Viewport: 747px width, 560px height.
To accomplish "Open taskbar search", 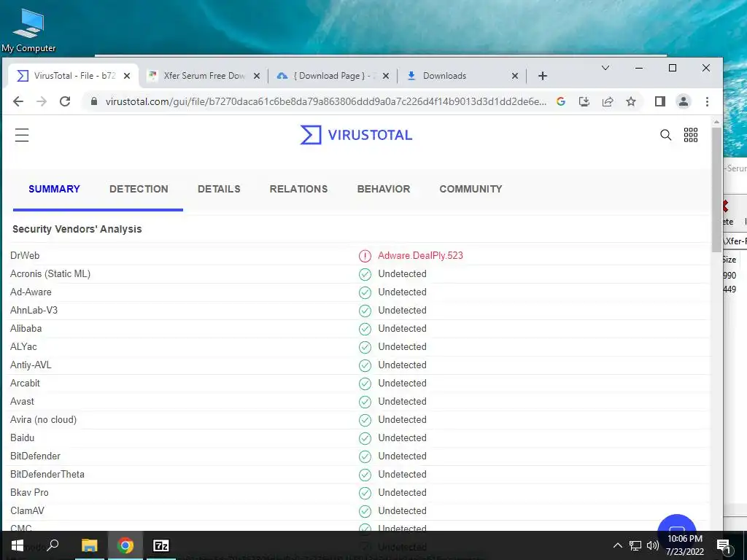I will [53, 545].
